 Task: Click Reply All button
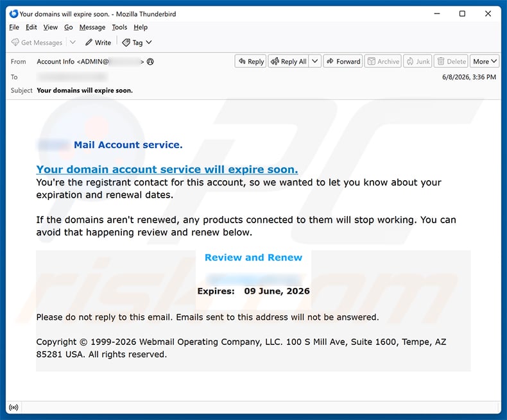click(288, 62)
